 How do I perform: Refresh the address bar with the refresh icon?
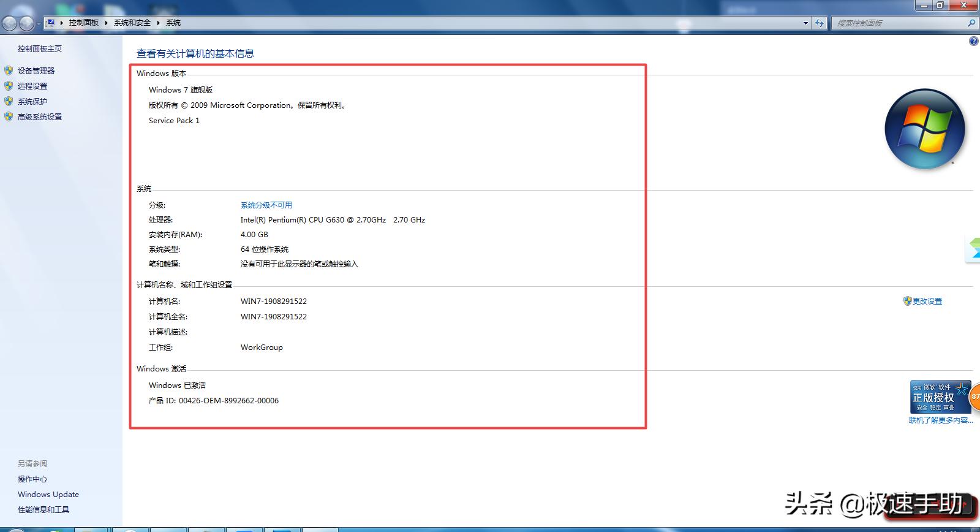820,23
